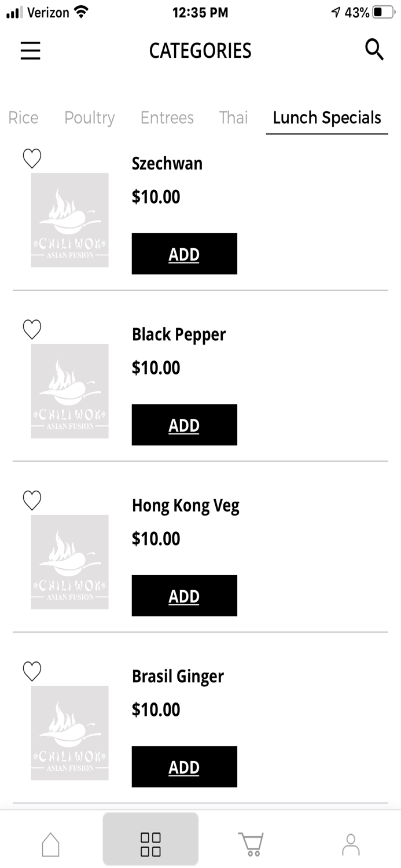Go to the Home screen via bottom navigation
Image resolution: width=401 pixels, height=868 pixels.
[x=51, y=844]
